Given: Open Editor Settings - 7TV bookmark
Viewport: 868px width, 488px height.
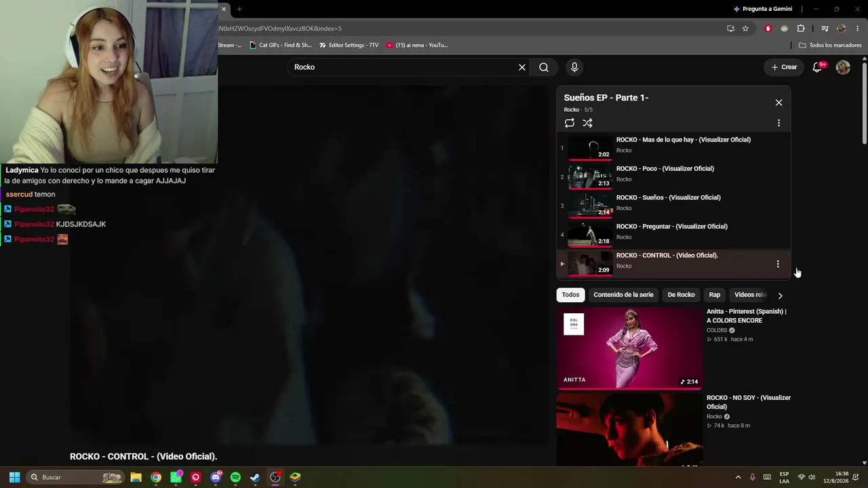Looking at the screenshot, I should click(349, 45).
